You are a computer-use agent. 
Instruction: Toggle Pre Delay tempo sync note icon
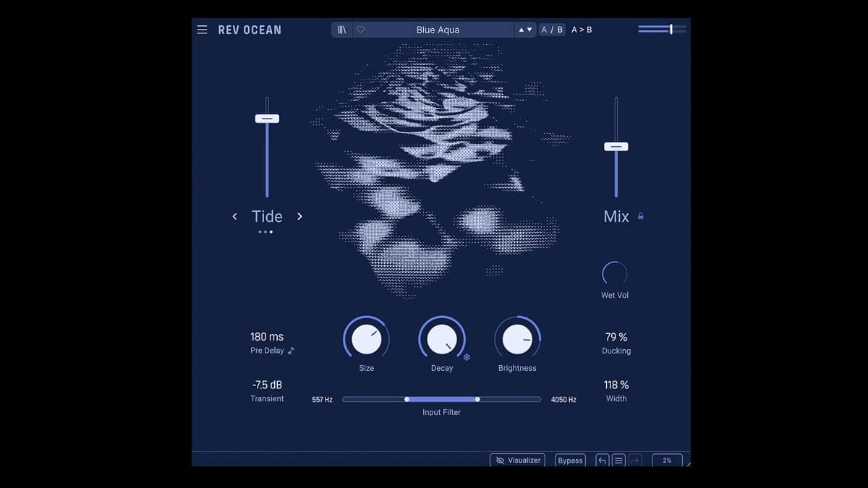point(291,351)
